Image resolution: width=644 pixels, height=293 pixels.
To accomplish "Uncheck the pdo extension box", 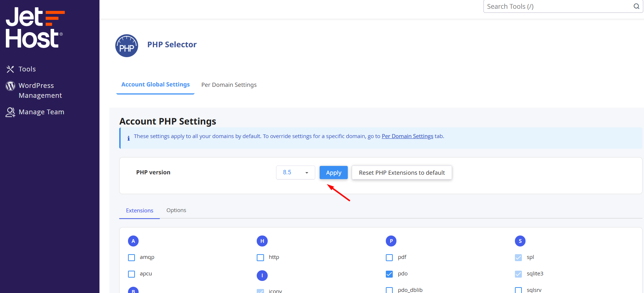I will (x=389, y=274).
